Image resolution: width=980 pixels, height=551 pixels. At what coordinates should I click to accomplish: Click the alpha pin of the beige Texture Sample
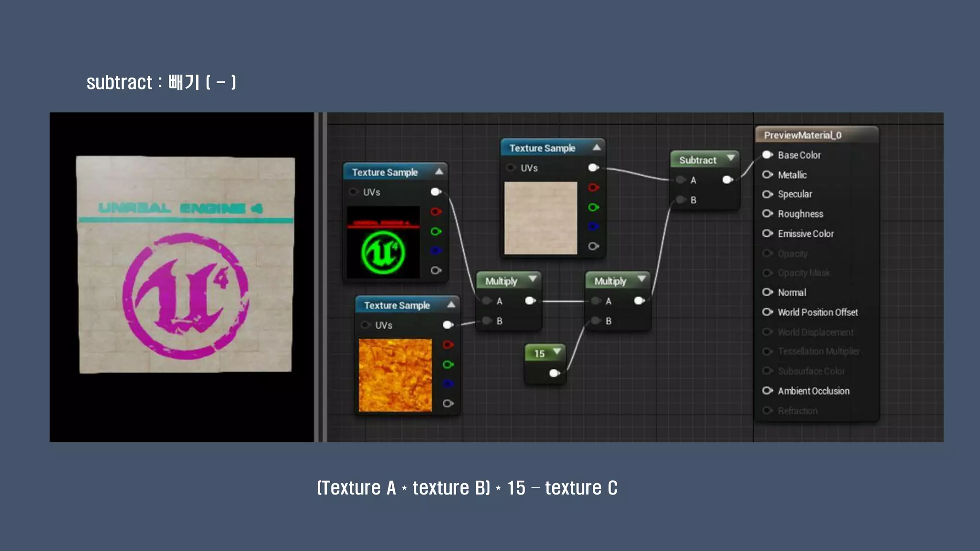593,246
